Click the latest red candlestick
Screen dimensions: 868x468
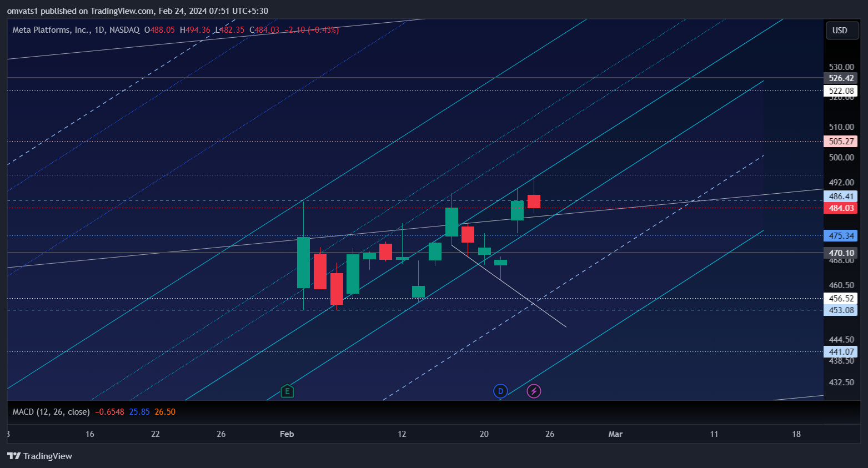[x=534, y=202]
